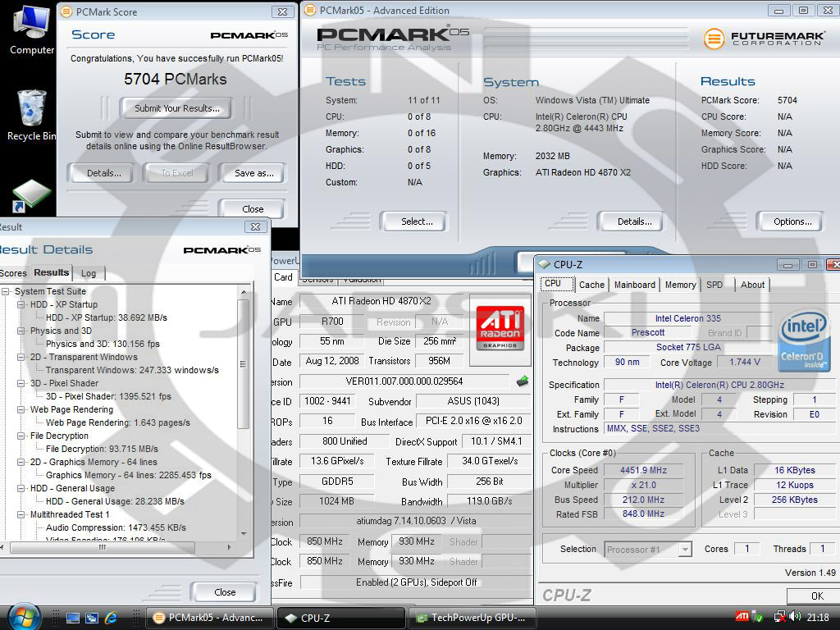Viewport: 840px width, 630px height.
Task: Collapse the Web Page Rendering node
Action: click(x=21, y=409)
